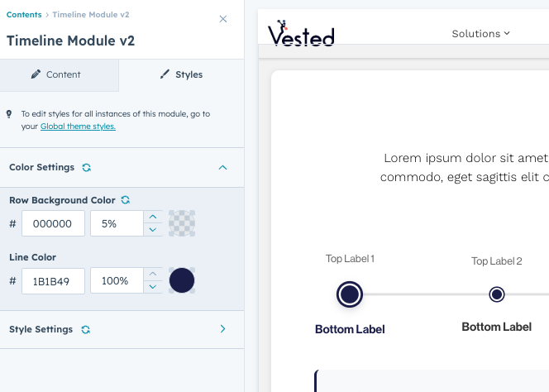Select the Styles tab

tap(181, 74)
